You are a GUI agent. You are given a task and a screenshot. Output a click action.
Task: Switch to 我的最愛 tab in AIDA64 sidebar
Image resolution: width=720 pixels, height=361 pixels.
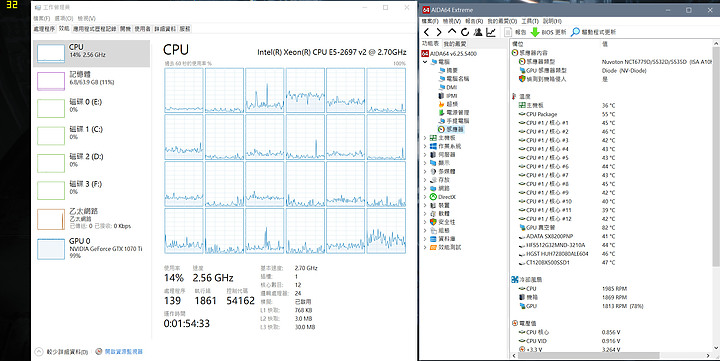pyautogui.click(x=455, y=44)
